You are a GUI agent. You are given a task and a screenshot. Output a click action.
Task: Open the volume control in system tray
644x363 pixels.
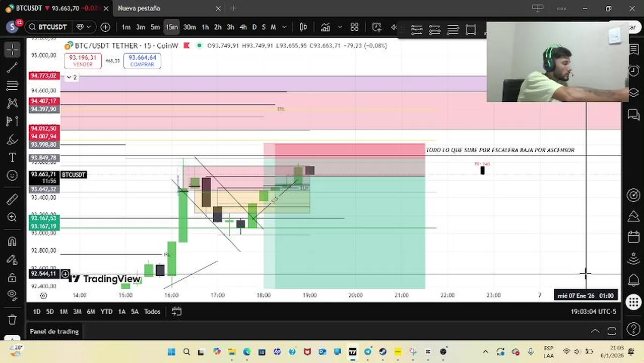point(576,352)
